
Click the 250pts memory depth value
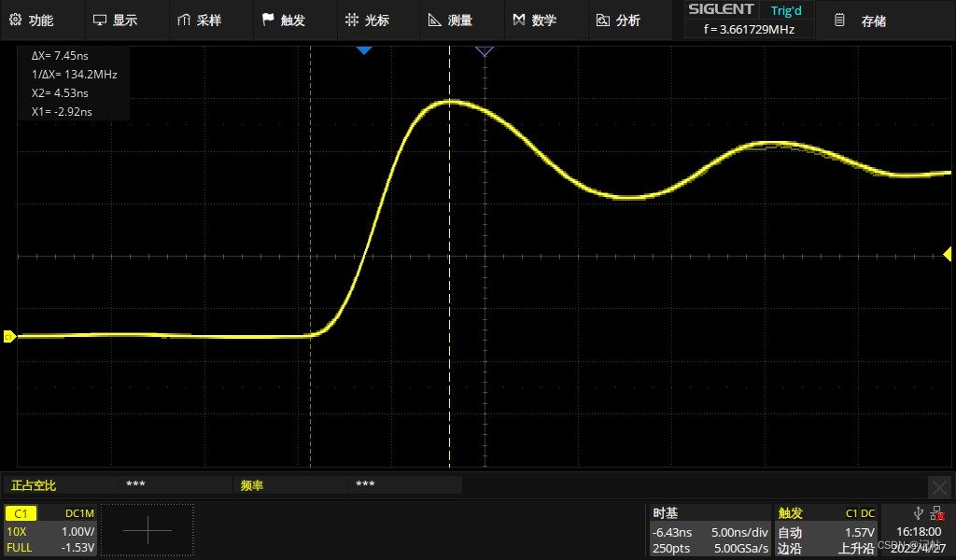(670, 549)
